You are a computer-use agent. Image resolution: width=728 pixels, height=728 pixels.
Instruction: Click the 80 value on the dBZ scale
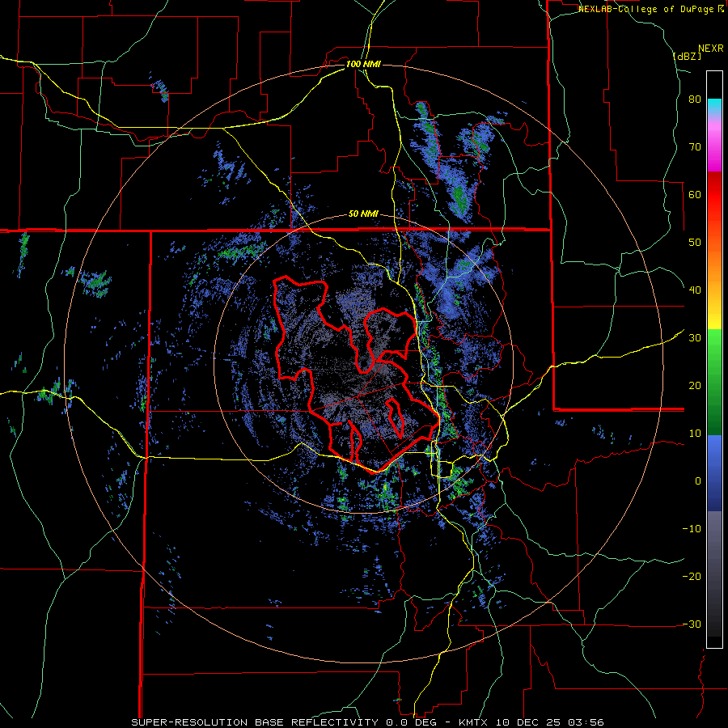tap(695, 99)
